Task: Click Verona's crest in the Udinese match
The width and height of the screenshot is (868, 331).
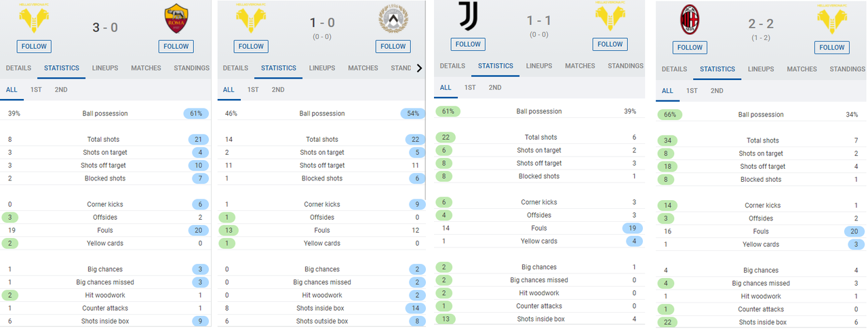Action: (251, 20)
